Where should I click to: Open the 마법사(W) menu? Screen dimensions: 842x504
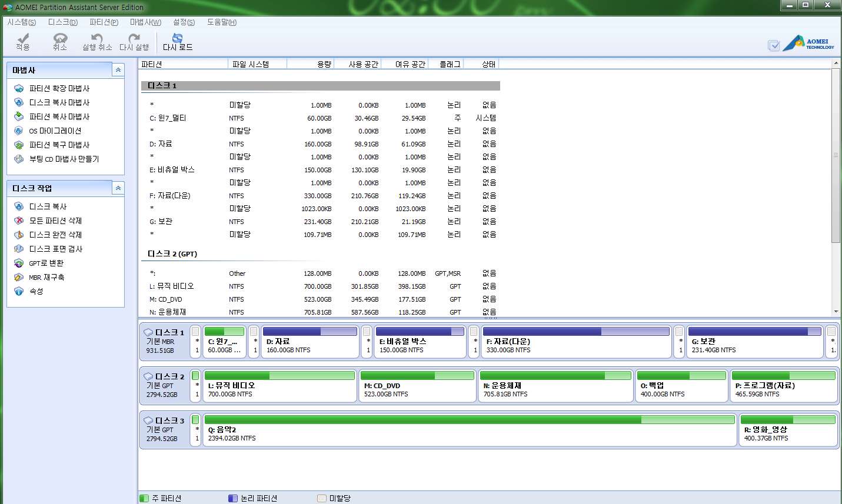point(145,22)
